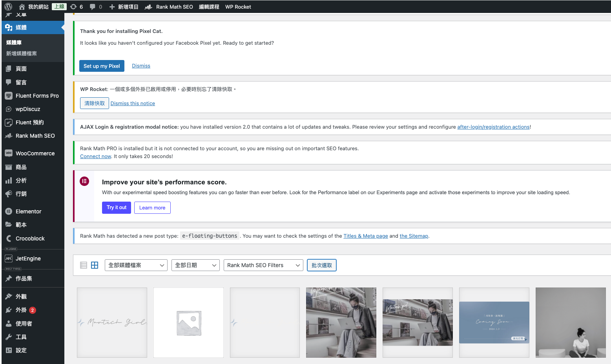The image size is (611, 364).
Task: Switch to list view icon
Action: [84, 265]
